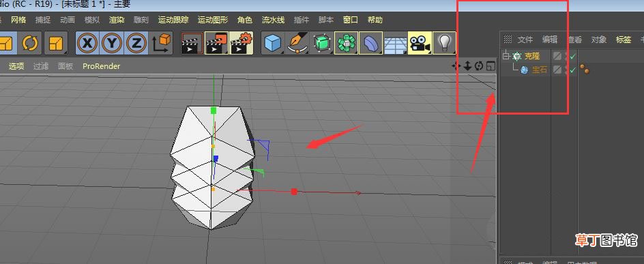The height and width of the screenshot is (264, 644).
Task: Open the 流水线 menu
Action: 273,20
